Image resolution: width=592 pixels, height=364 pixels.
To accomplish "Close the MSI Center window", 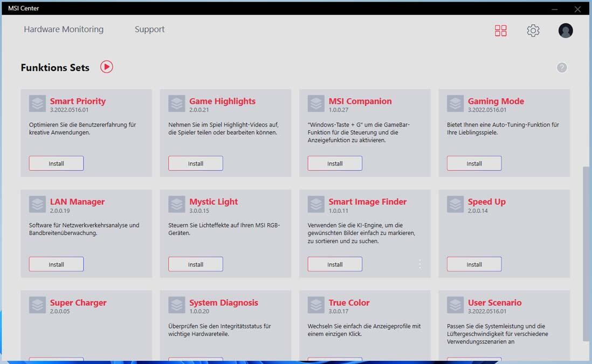I will coord(577,9).
